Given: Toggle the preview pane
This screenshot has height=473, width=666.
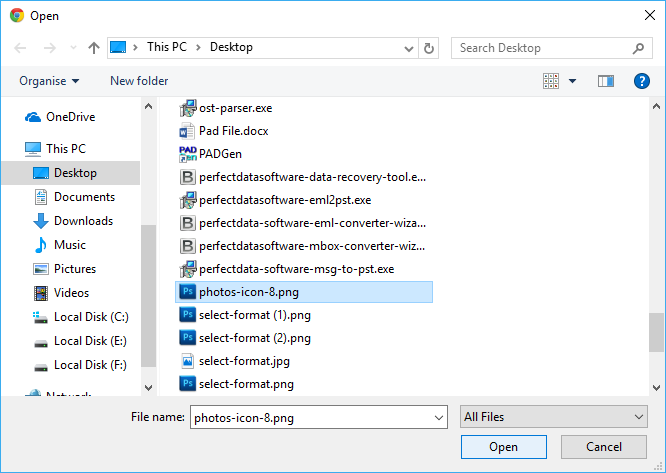Looking at the screenshot, I should [x=606, y=81].
